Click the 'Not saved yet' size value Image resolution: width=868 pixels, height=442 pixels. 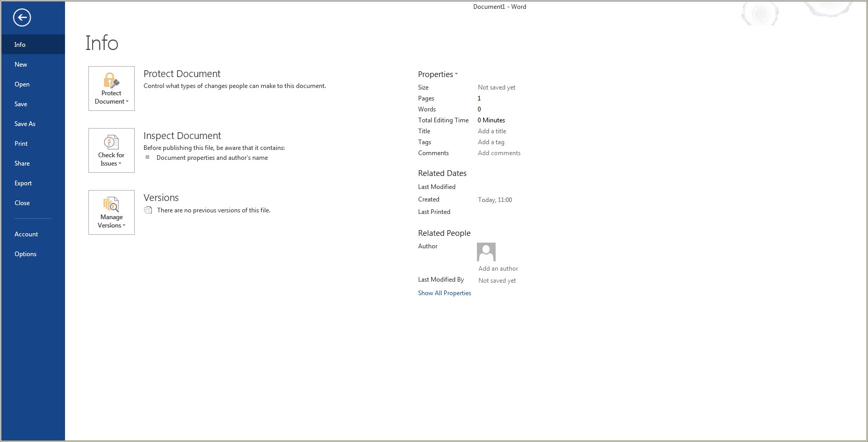click(x=497, y=87)
